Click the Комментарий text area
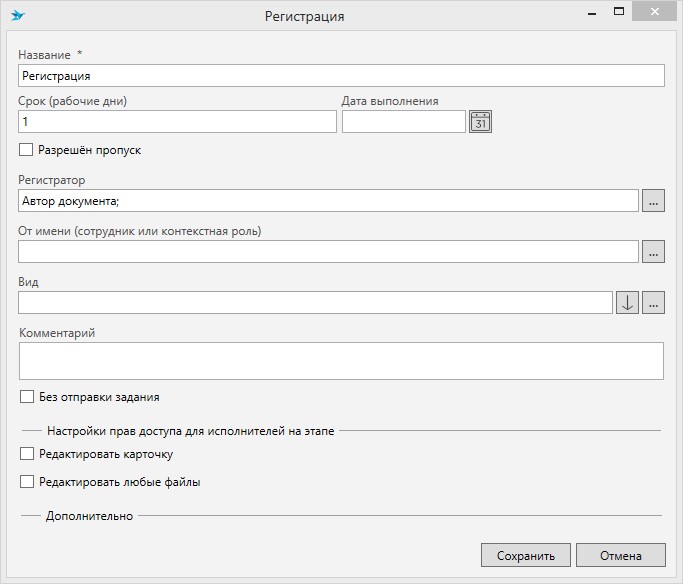This screenshot has height=584, width=683. (340, 361)
